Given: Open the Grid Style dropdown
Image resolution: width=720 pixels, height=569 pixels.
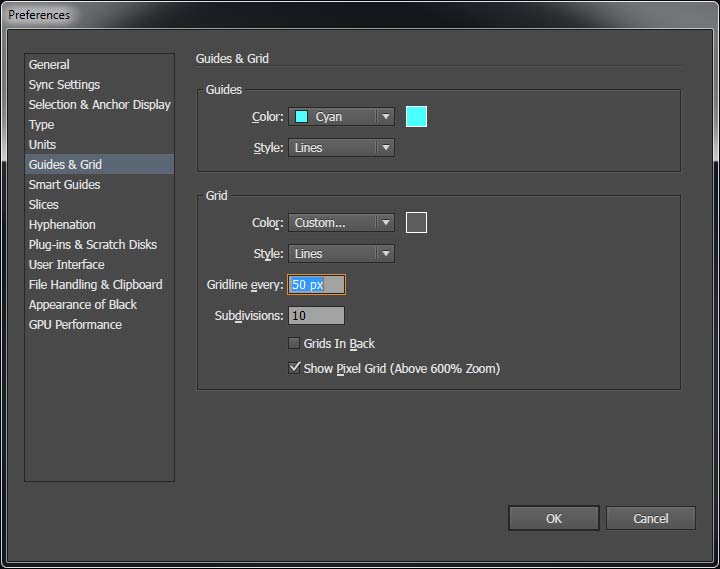Looking at the screenshot, I should 341,254.
